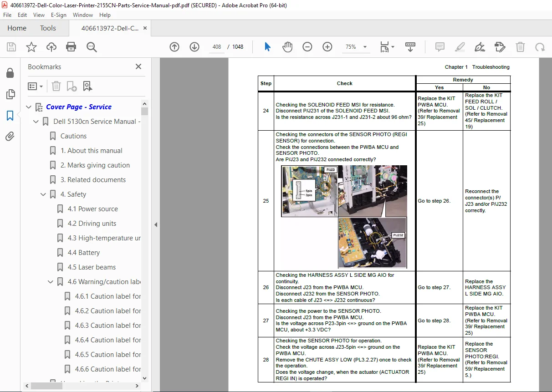The width and height of the screenshot is (552, 392).
Task: Delete selected bookmark trash icon
Action: coord(56,86)
